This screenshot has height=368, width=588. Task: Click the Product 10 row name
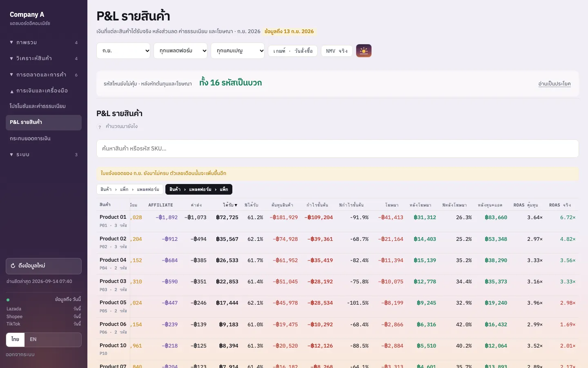pyautogui.click(x=113, y=346)
